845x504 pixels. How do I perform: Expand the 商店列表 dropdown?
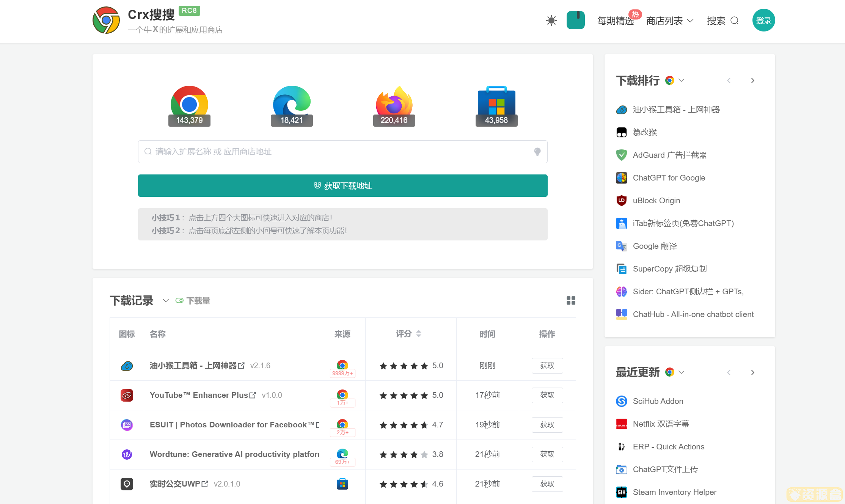(x=670, y=20)
